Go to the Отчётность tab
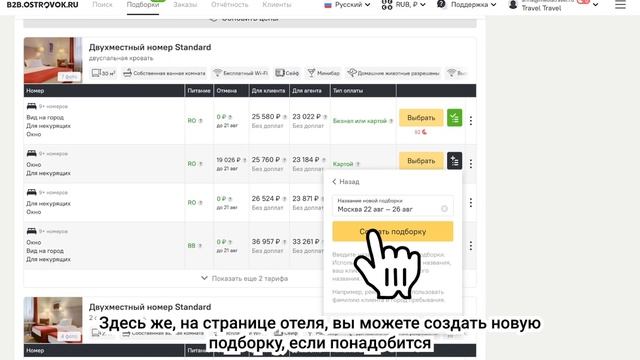Viewport: 640px width, 360px height. (x=229, y=4)
